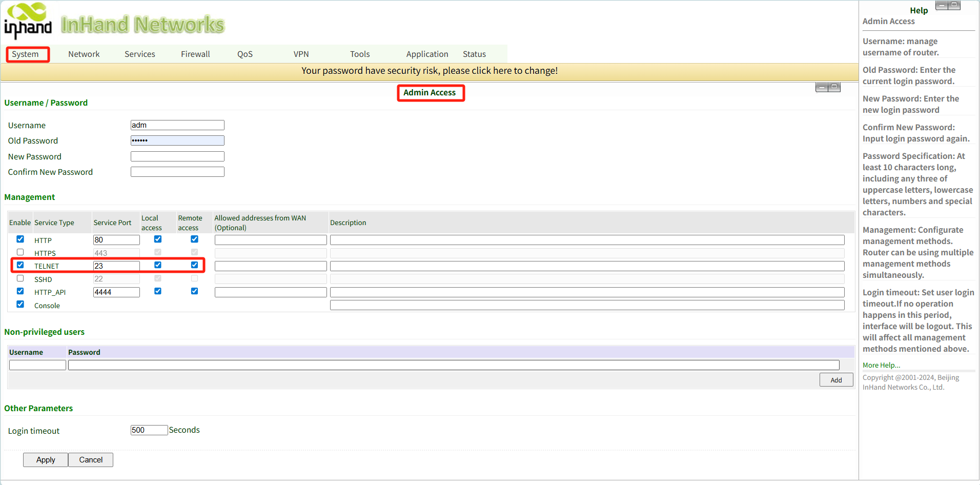The image size is (980, 485).
Task: Apply the admin access settings
Action: [x=46, y=460]
